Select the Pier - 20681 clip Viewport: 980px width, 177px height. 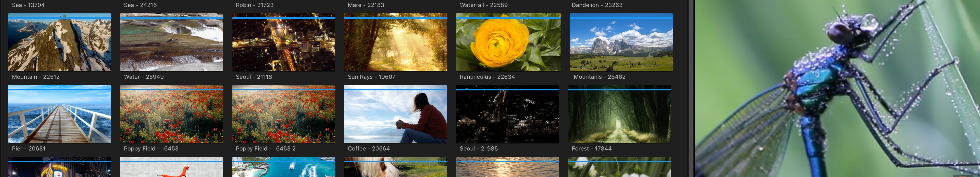59,114
